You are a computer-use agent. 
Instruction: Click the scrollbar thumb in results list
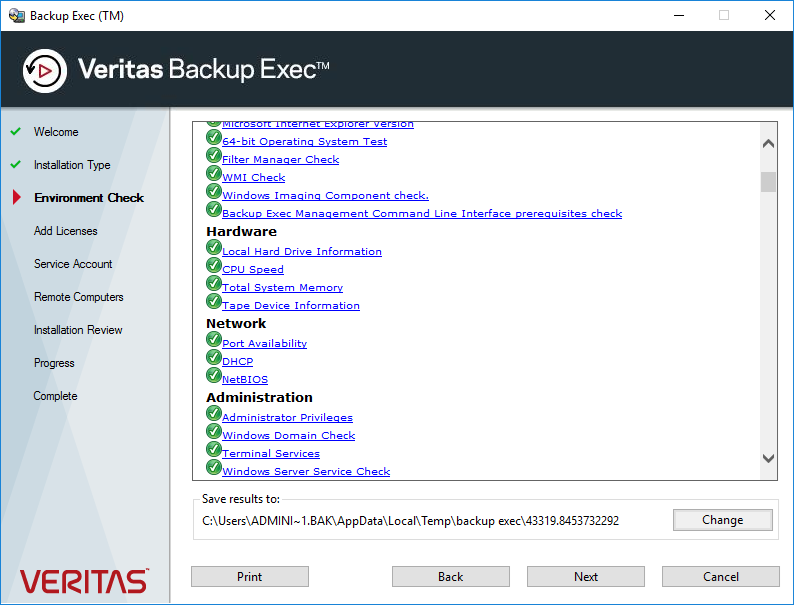coord(768,182)
